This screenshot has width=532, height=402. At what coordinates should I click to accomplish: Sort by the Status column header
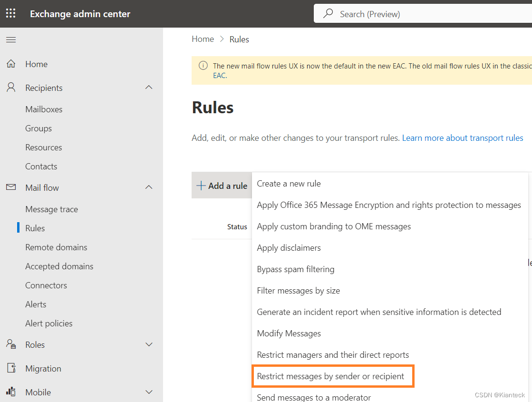[x=237, y=227]
